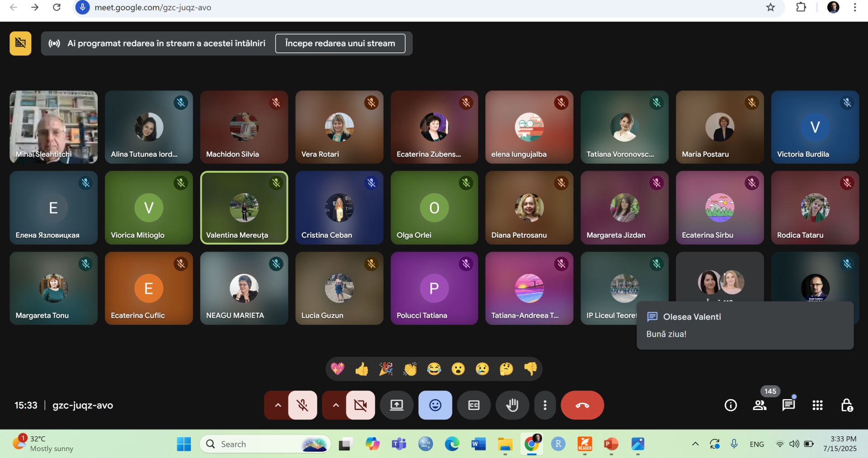Viewport: 868px width, 458px height.
Task: Send a thumbs up reaction
Action: (362, 369)
